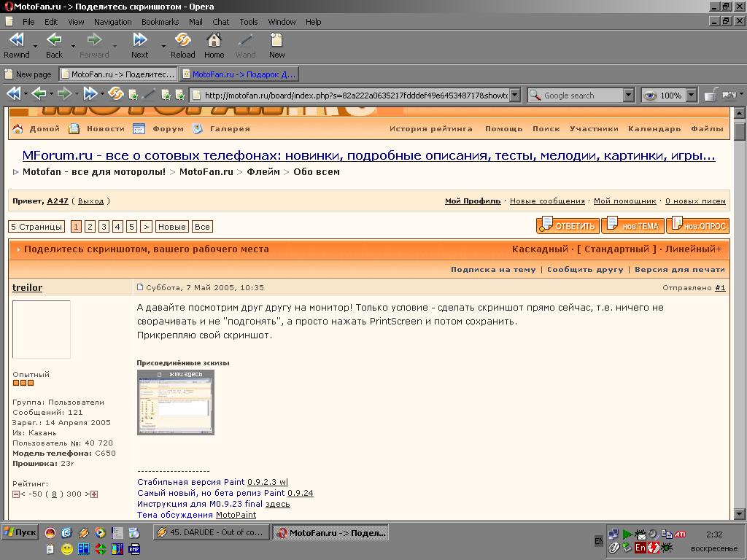Click the smiley face icon in quick launch

(67, 549)
